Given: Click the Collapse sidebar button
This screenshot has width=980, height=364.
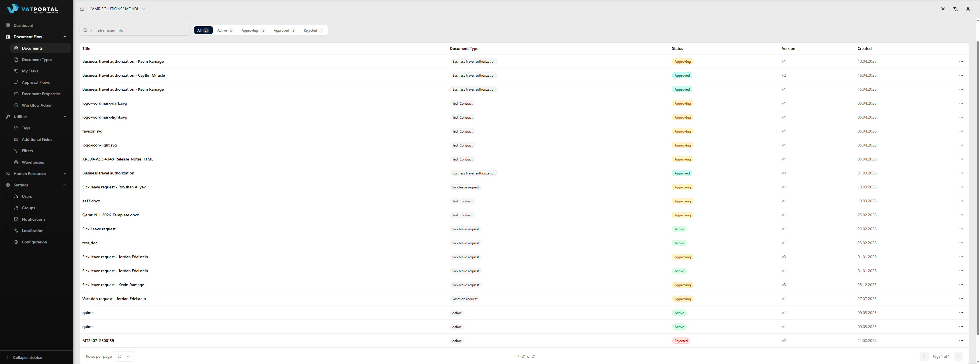Looking at the screenshot, I should [24, 357].
